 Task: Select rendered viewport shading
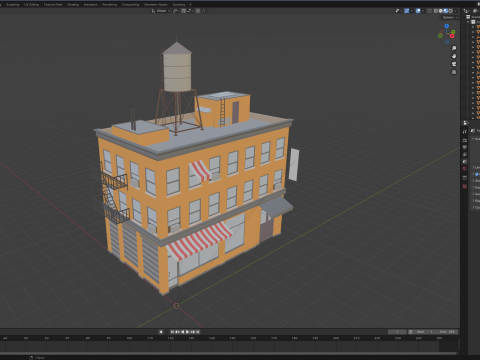click(x=451, y=11)
